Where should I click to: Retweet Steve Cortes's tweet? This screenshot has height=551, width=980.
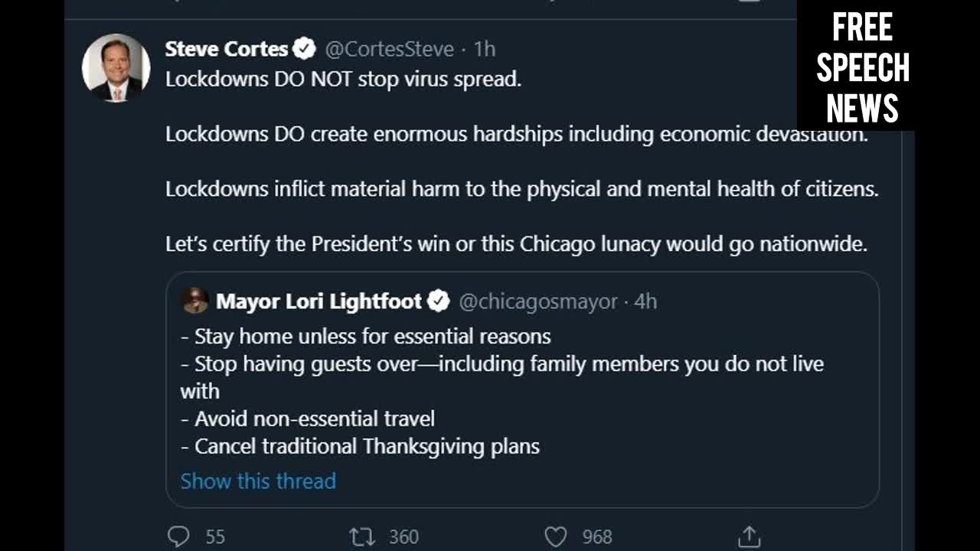click(x=361, y=536)
